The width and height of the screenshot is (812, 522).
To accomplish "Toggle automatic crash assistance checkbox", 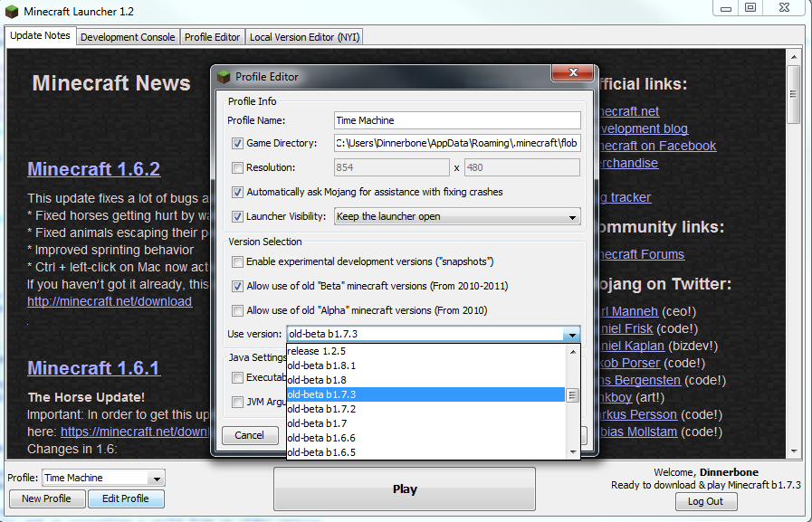I will [237, 192].
